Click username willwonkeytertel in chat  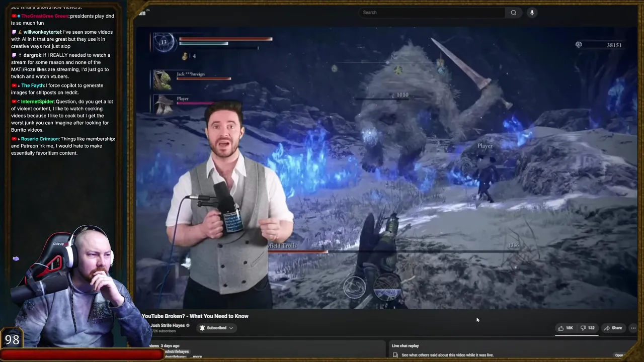point(42,32)
